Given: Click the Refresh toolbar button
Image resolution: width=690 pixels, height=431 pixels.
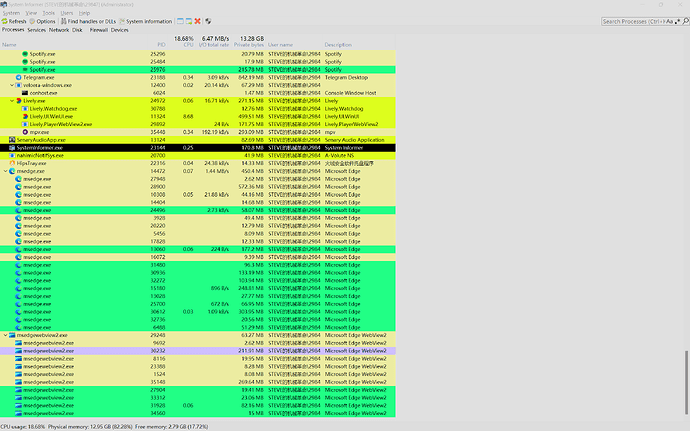Looking at the screenshot, I should [14, 21].
